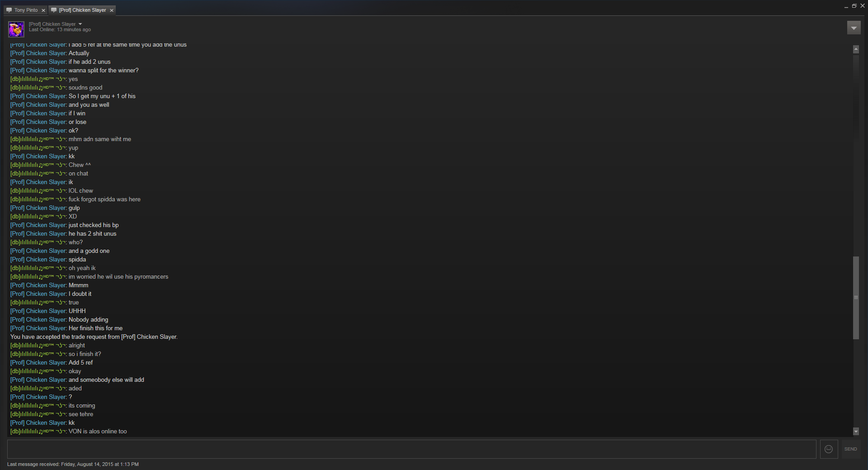Image resolution: width=868 pixels, height=470 pixels.
Task: Click the scrollbar down arrow
Action: pos(856,431)
